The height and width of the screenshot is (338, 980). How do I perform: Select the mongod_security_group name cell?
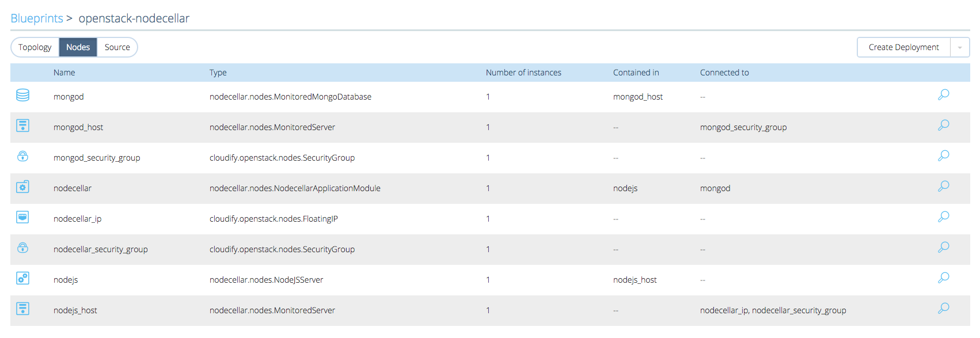coord(97,158)
